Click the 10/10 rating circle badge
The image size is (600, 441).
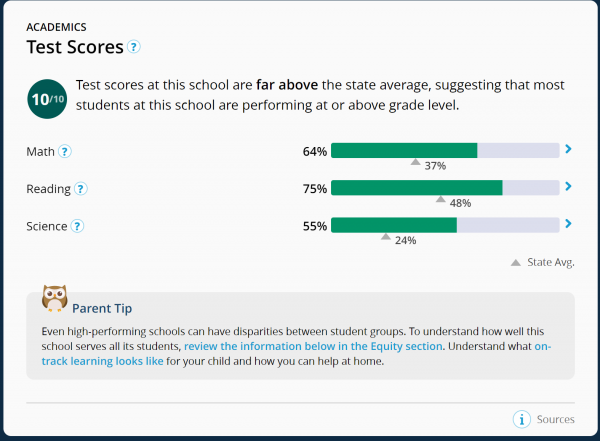coord(47,99)
